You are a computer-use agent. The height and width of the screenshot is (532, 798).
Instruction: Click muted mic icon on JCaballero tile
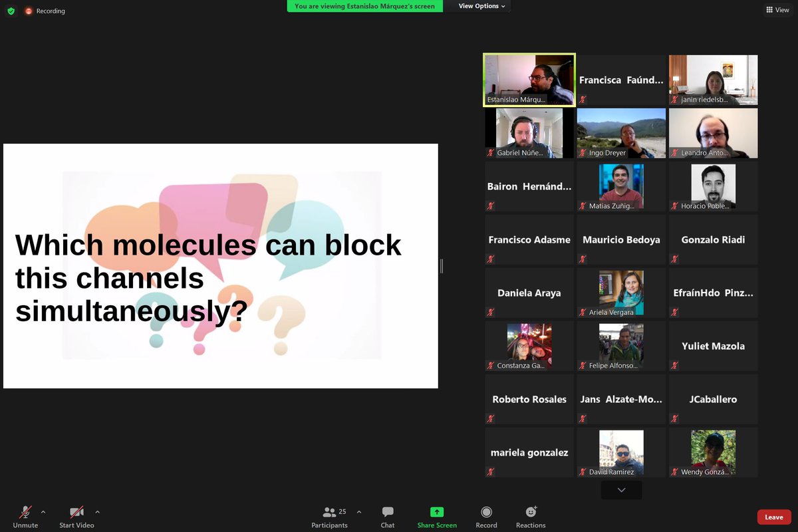(x=674, y=418)
